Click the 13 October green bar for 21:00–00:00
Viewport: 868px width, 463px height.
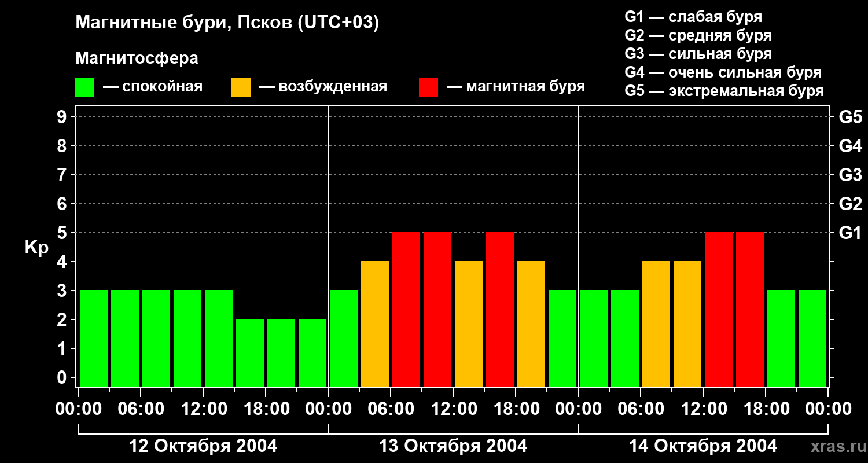(562, 338)
